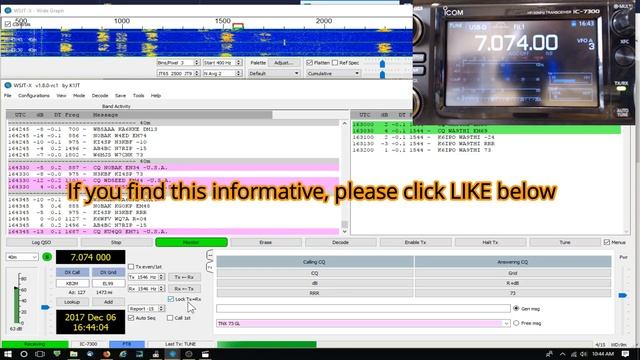Expand the TNX 73 GL free message dropdown
This screenshot has width=640, height=360.
[506, 323]
